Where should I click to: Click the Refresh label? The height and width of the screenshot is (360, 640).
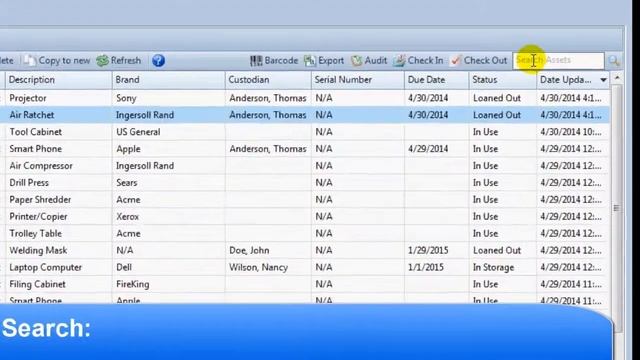(x=126, y=60)
